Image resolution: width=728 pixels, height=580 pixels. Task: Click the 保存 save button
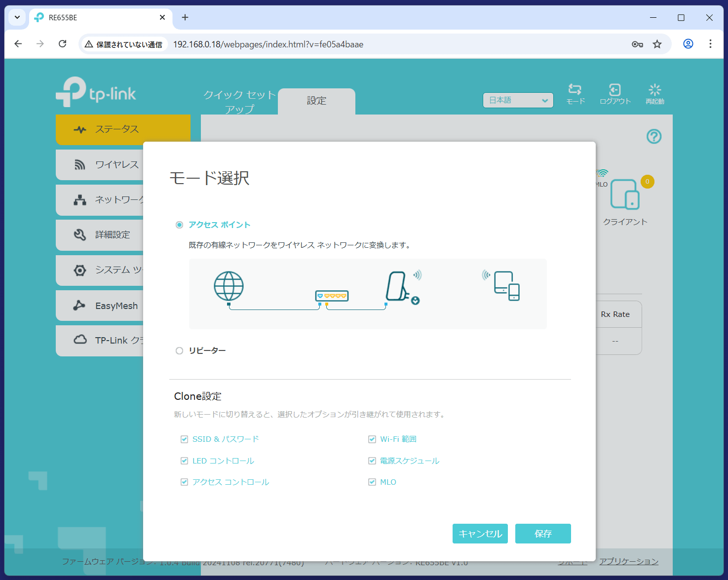point(543,534)
